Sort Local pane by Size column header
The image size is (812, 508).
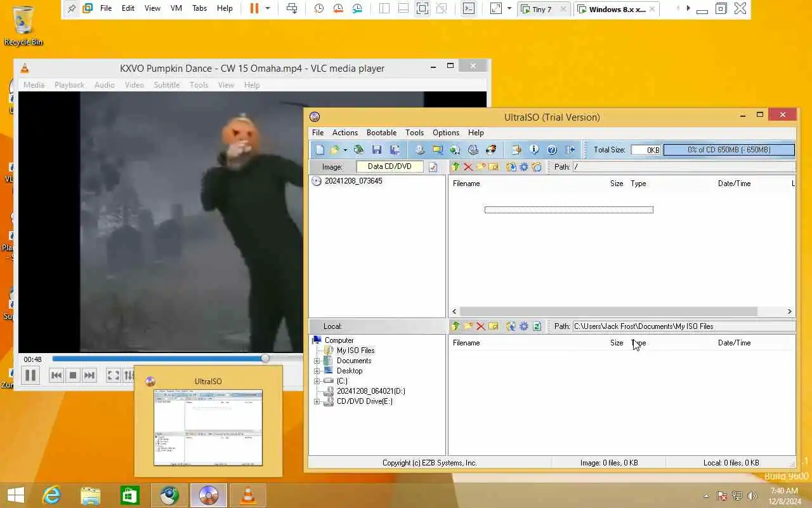coord(617,343)
